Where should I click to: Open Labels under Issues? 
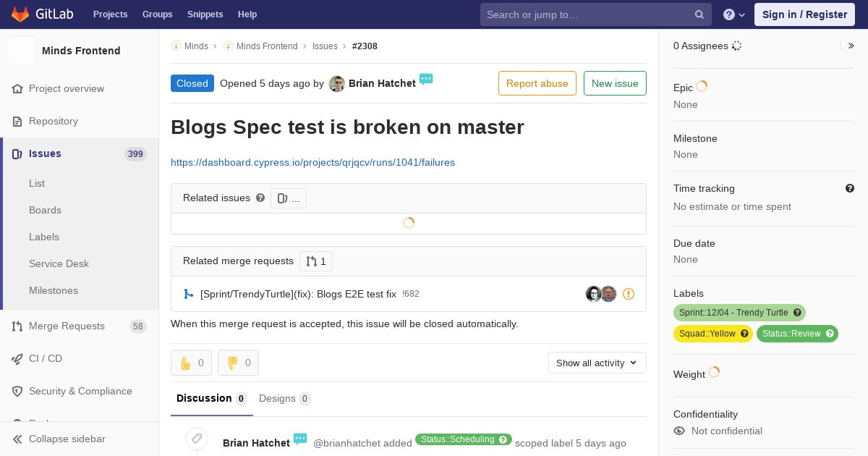click(44, 237)
